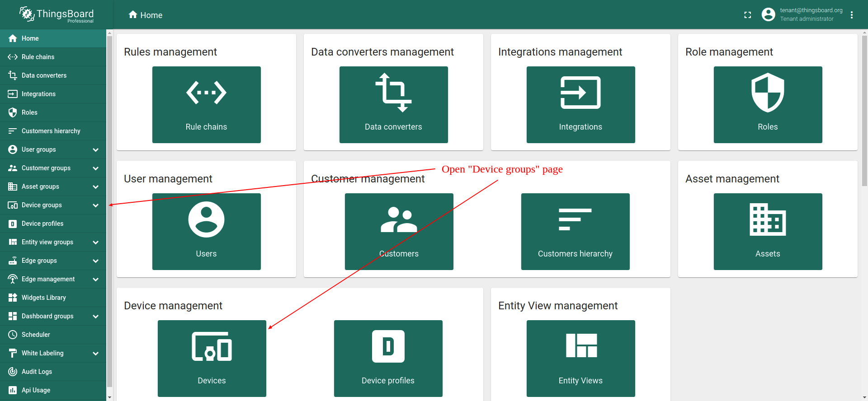Expand the Dashboard groups chevron
The width and height of the screenshot is (868, 401).
[95, 316]
